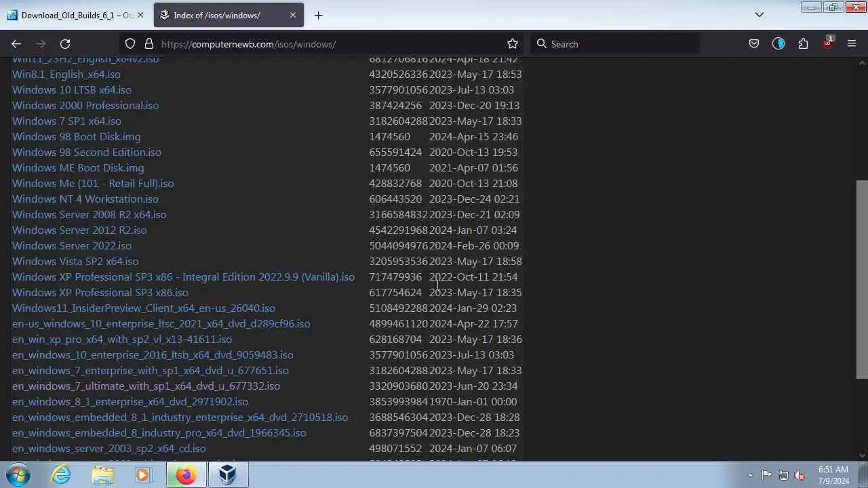Download Win8.1_English_x64.iso
The width and height of the screenshot is (868, 488).
click(66, 74)
